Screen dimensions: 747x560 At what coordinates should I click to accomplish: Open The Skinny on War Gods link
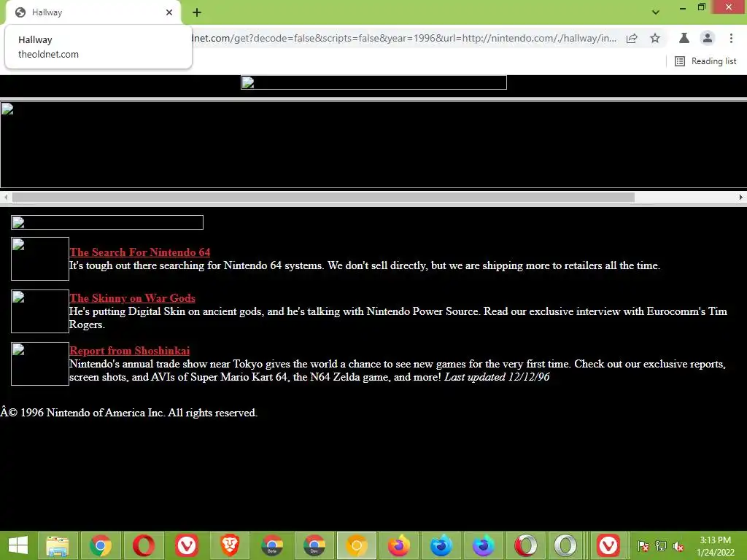click(x=133, y=298)
